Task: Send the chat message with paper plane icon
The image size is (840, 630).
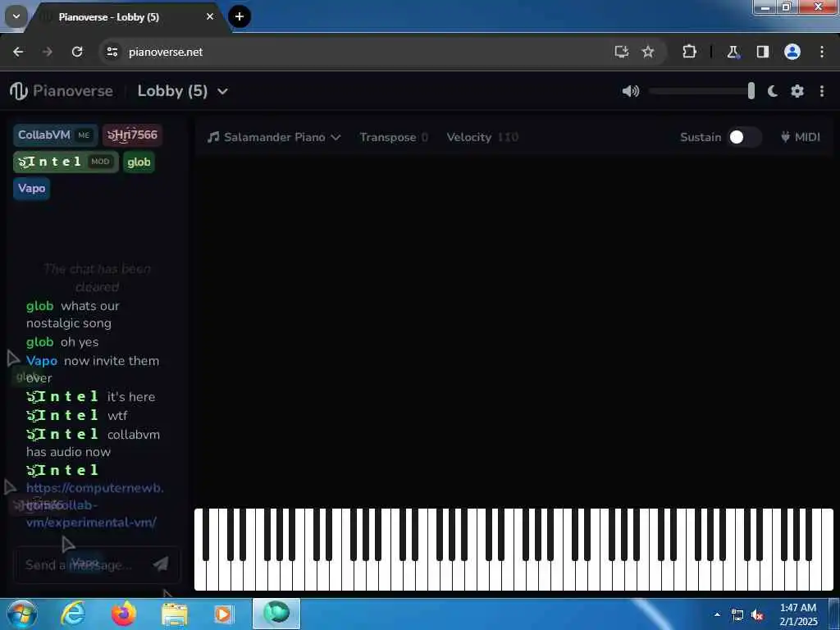Action: point(161,564)
